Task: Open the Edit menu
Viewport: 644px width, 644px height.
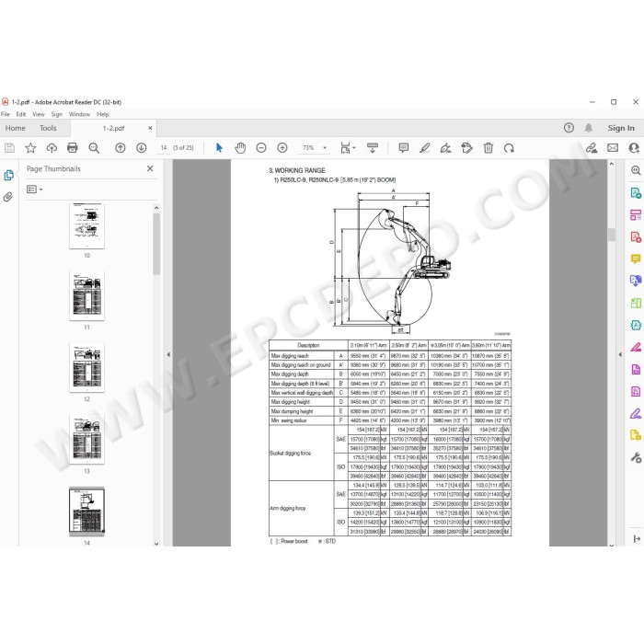Action: coord(21,114)
